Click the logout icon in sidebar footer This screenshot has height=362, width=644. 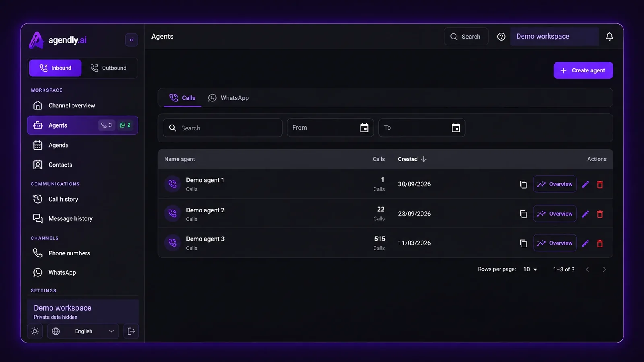(131, 331)
